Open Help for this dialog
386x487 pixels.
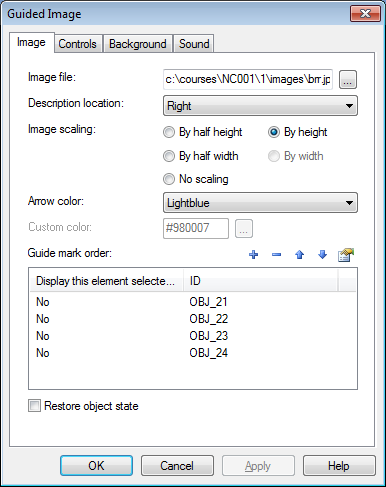coord(339,465)
